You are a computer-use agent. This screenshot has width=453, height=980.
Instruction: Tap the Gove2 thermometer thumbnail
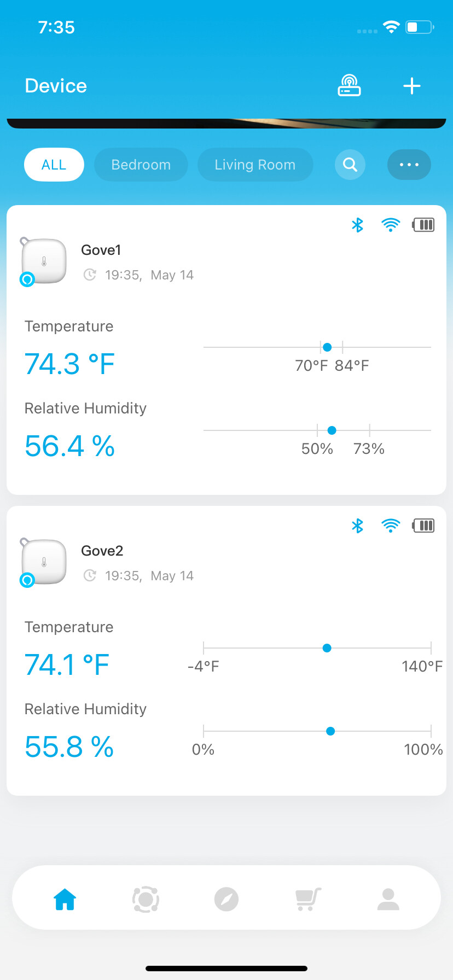pyautogui.click(x=44, y=562)
